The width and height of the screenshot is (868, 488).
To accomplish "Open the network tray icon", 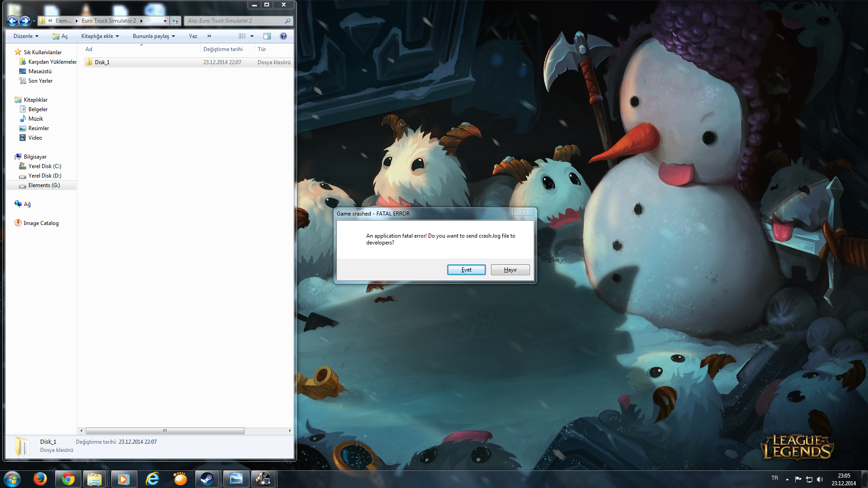I will pyautogui.click(x=809, y=479).
